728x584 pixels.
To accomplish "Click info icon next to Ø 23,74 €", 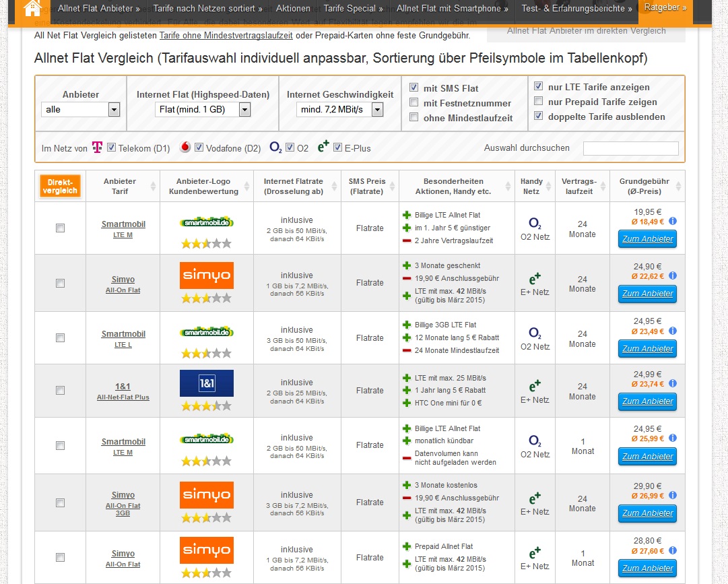I will [672, 383].
